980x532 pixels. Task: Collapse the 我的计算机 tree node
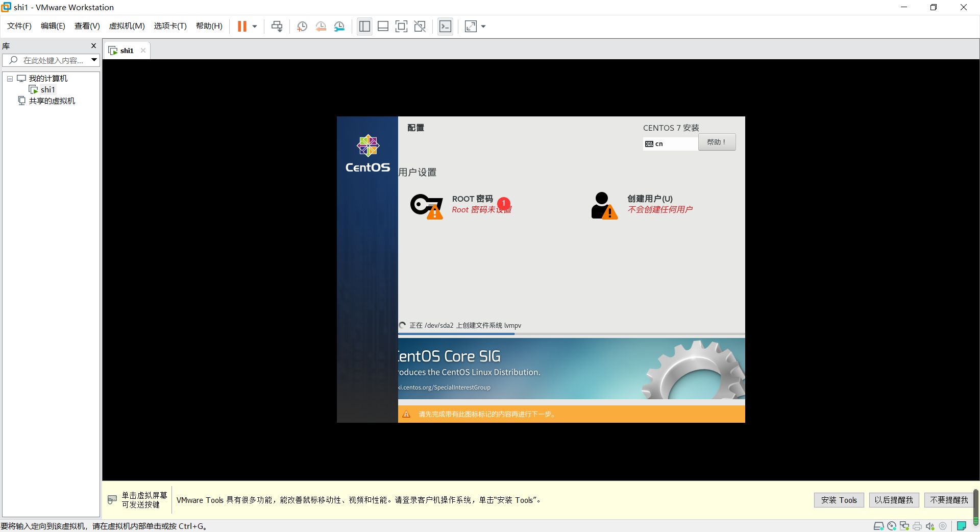point(10,79)
